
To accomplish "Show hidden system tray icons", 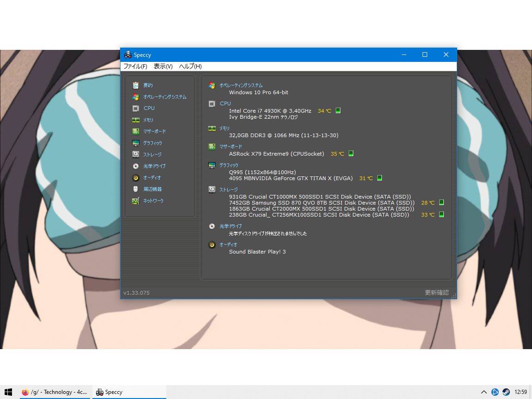I will (484, 392).
